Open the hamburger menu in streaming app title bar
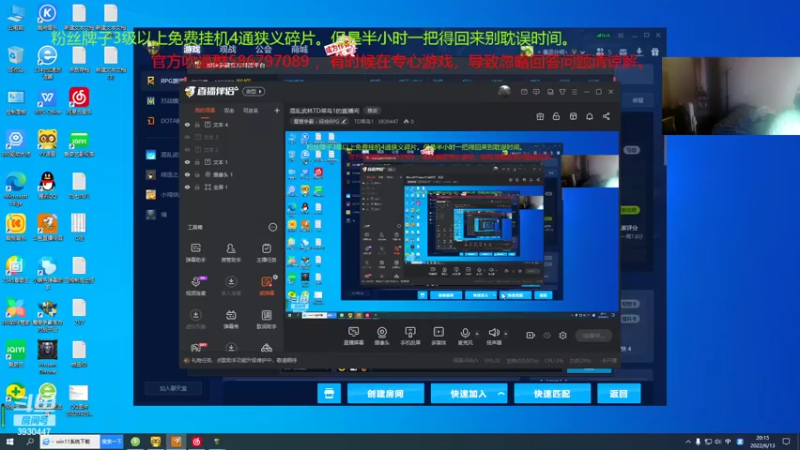Image resolution: width=800 pixels, height=450 pixels. tap(574, 92)
